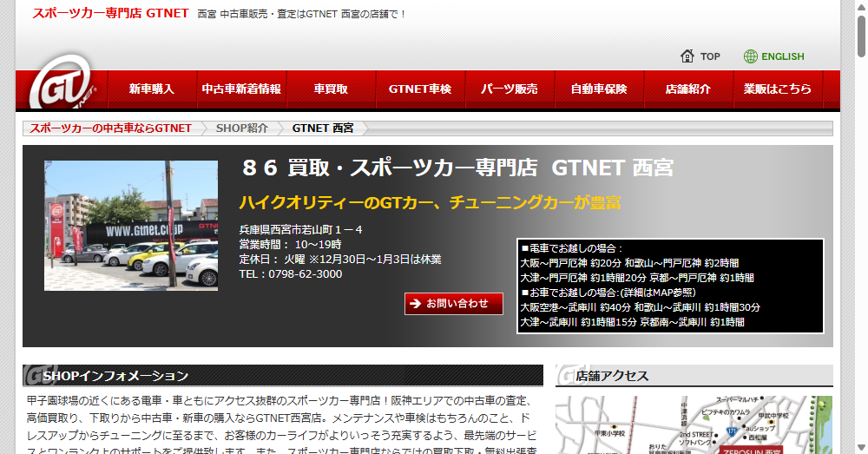Click 業販はこちら in the navigation bar
This screenshot has width=868, height=454.
778,89
